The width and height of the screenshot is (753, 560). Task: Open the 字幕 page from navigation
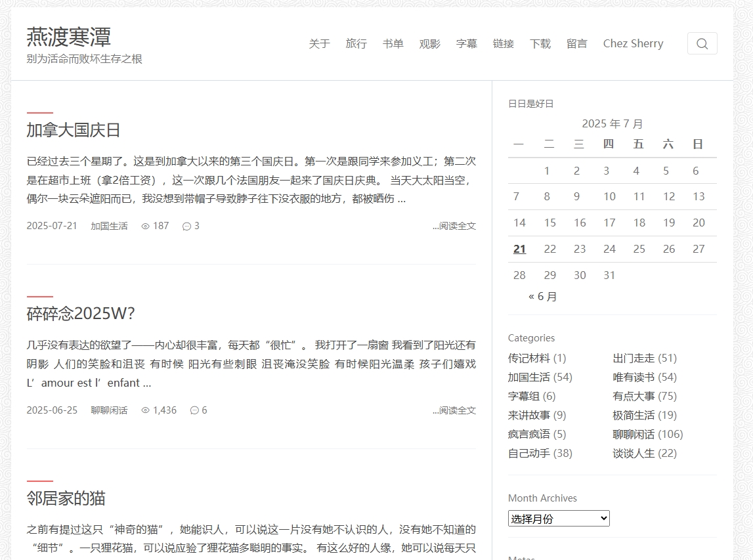[x=466, y=44]
